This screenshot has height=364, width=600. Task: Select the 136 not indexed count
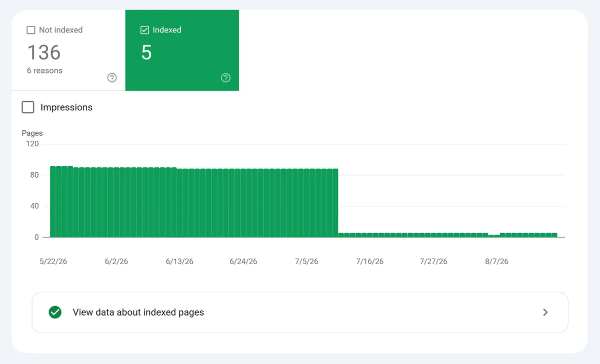[x=44, y=52]
